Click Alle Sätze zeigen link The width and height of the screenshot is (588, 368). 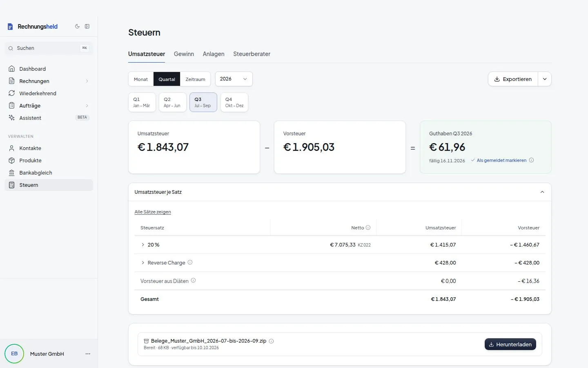pos(153,212)
